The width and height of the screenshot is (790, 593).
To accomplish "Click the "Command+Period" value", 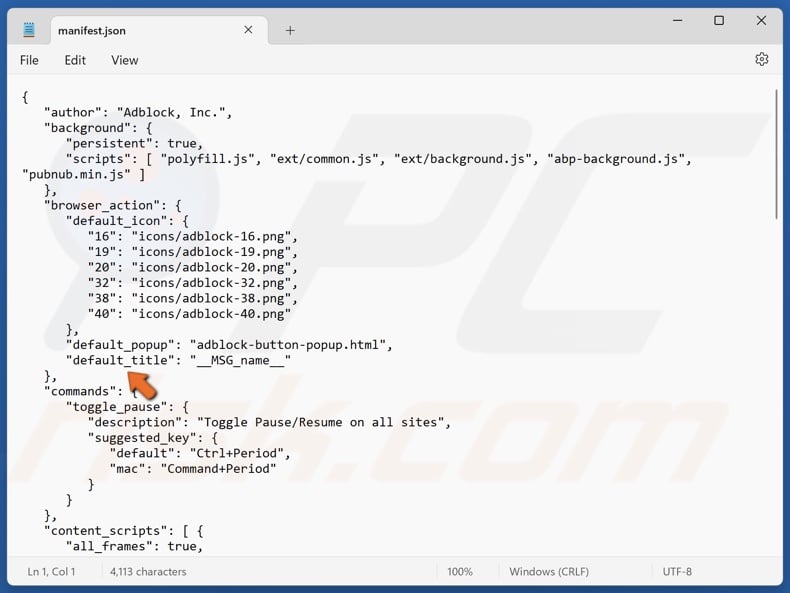I will coord(219,469).
